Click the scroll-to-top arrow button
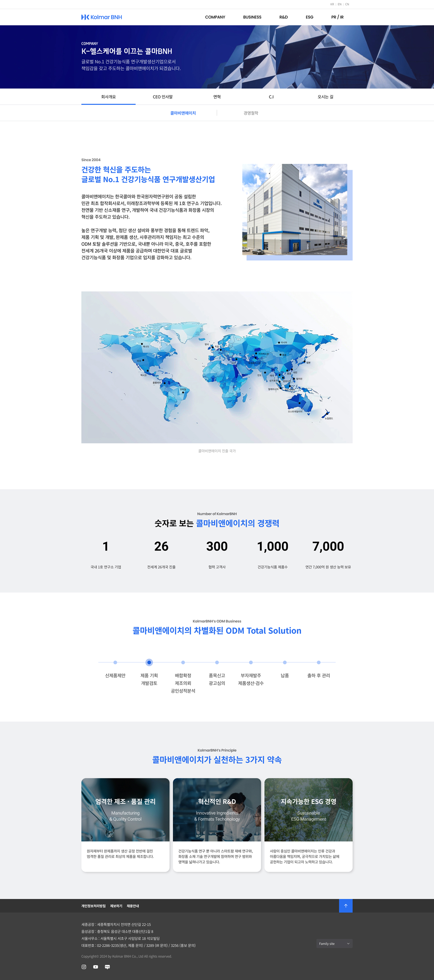The width and height of the screenshot is (434, 980). pyautogui.click(x=345, y=906)
